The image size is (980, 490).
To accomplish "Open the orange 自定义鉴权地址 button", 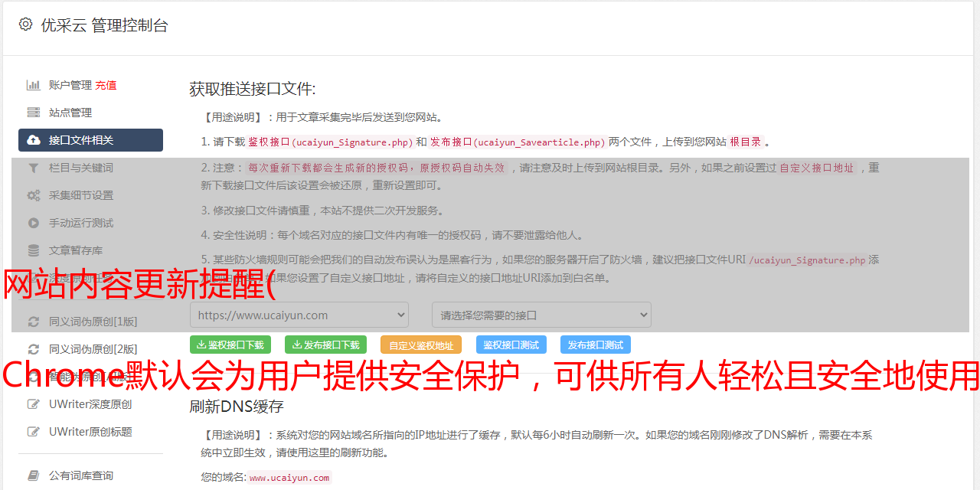I will tap(421, 345).
